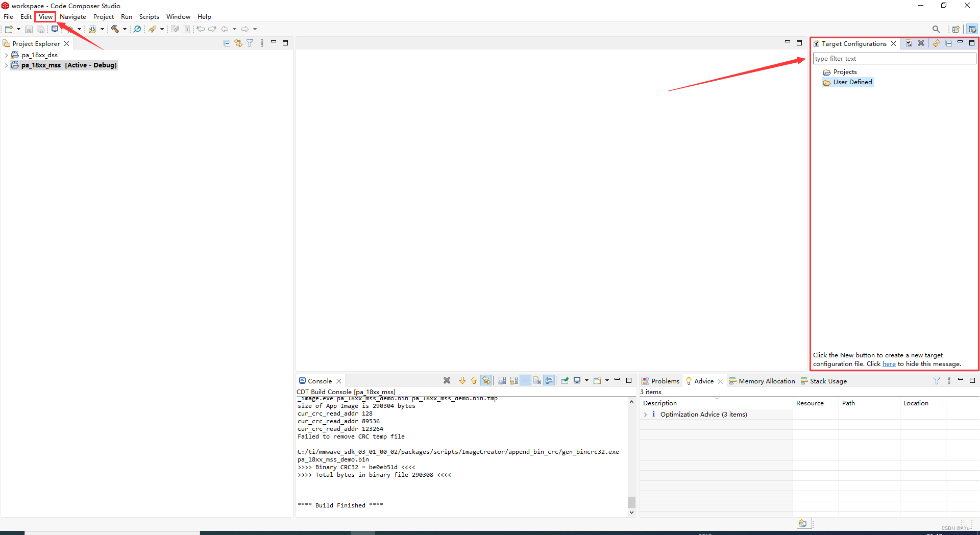Click the status bar icon at bottom
980x535 pixels.
(803, 523)
